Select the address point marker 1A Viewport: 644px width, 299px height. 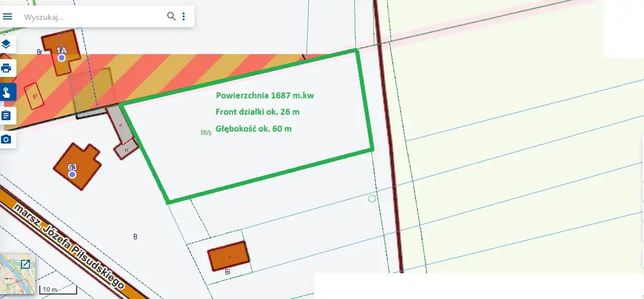(x=61, y=57)
